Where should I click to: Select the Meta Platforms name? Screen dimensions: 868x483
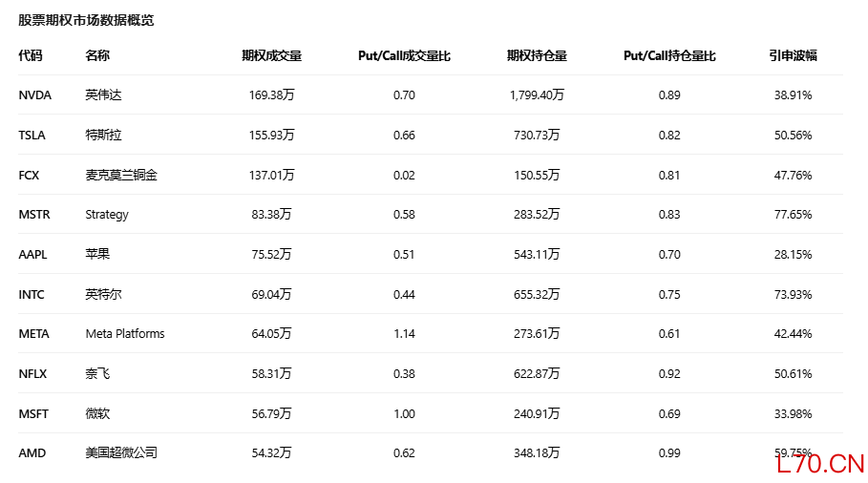125,334
